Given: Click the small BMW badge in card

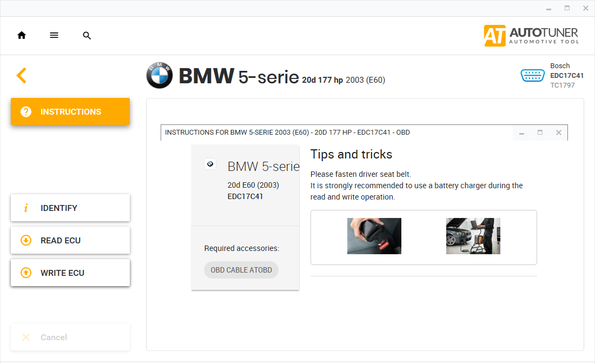Looking at the screenshot, I should [x=210, y=164].
